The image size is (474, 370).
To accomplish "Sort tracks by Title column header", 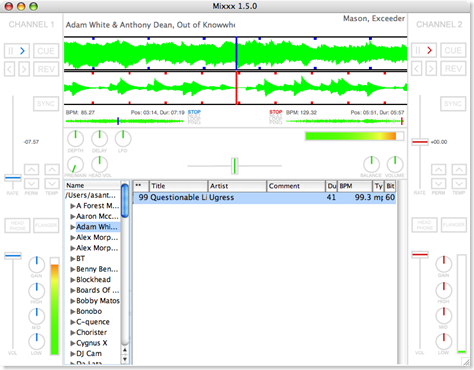I will click(178, 186).
